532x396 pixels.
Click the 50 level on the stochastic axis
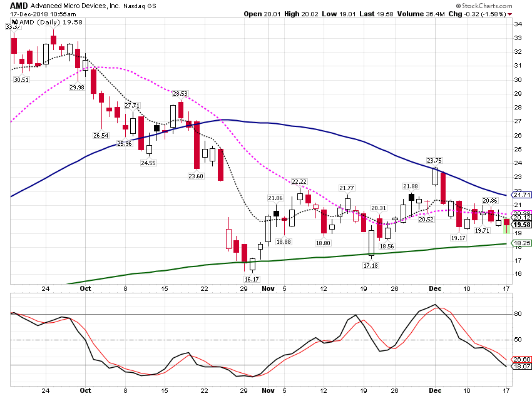(518, 340)
